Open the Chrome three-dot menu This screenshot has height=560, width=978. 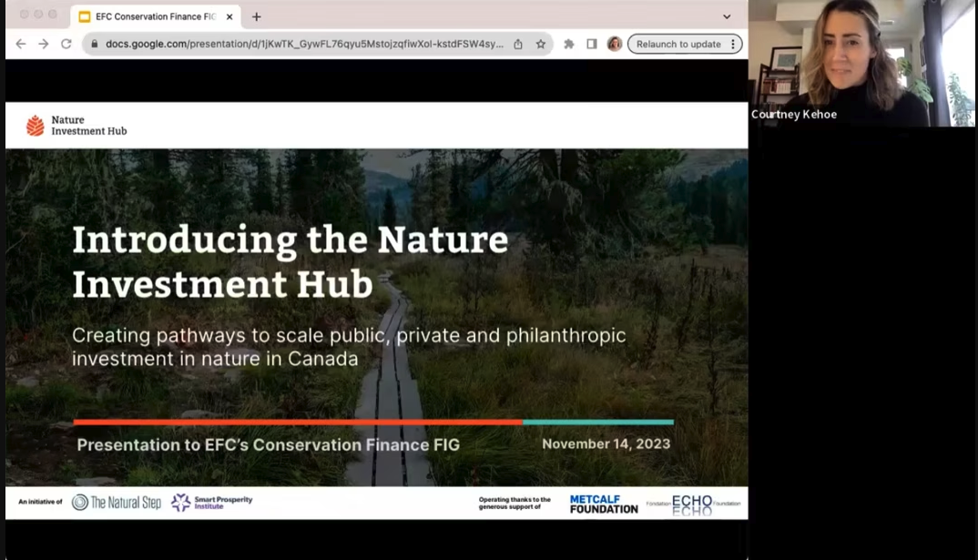pos(733,44)
